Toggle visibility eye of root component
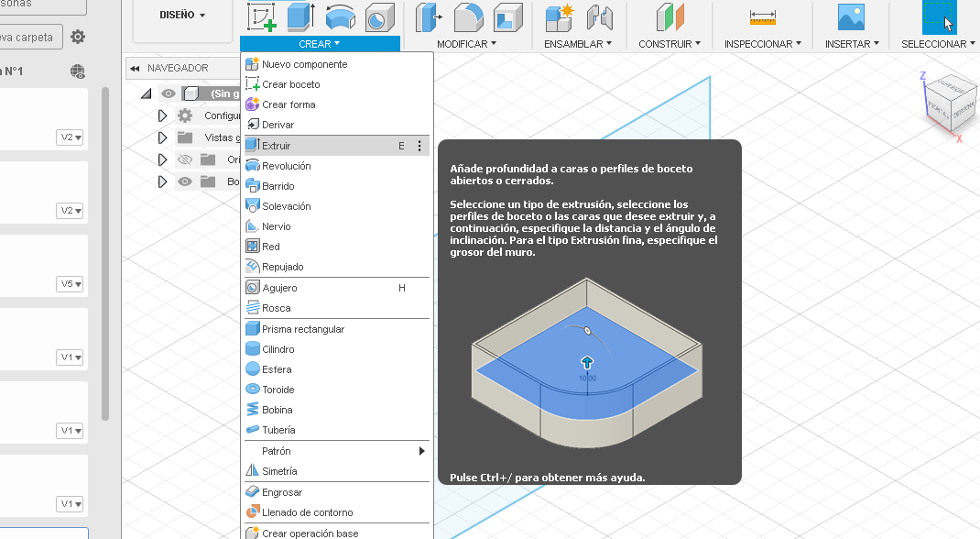 169,93
